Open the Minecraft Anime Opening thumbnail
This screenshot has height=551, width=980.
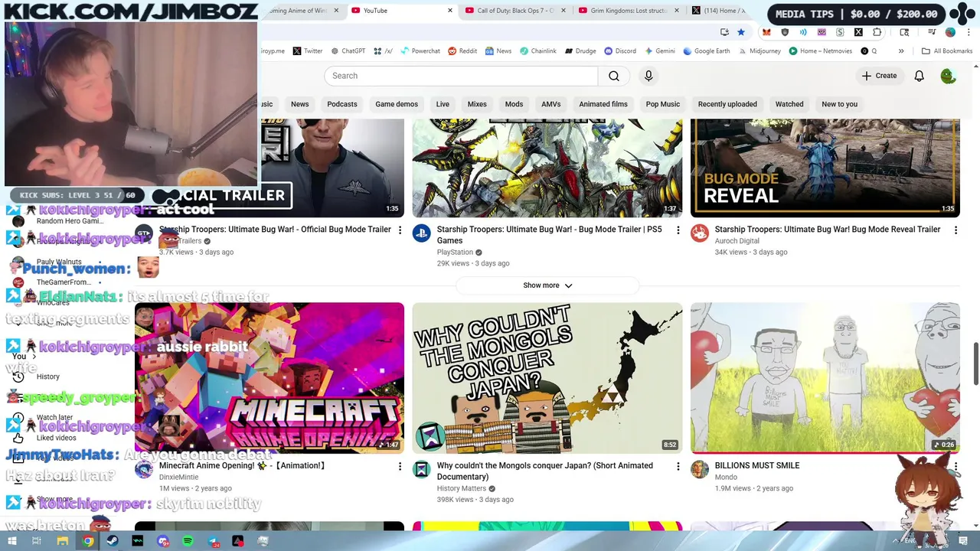(269, 378)
